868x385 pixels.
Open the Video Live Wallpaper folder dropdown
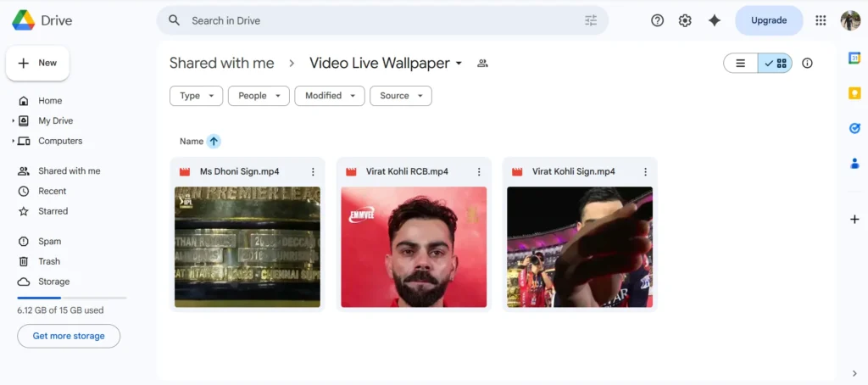(459, 64)
